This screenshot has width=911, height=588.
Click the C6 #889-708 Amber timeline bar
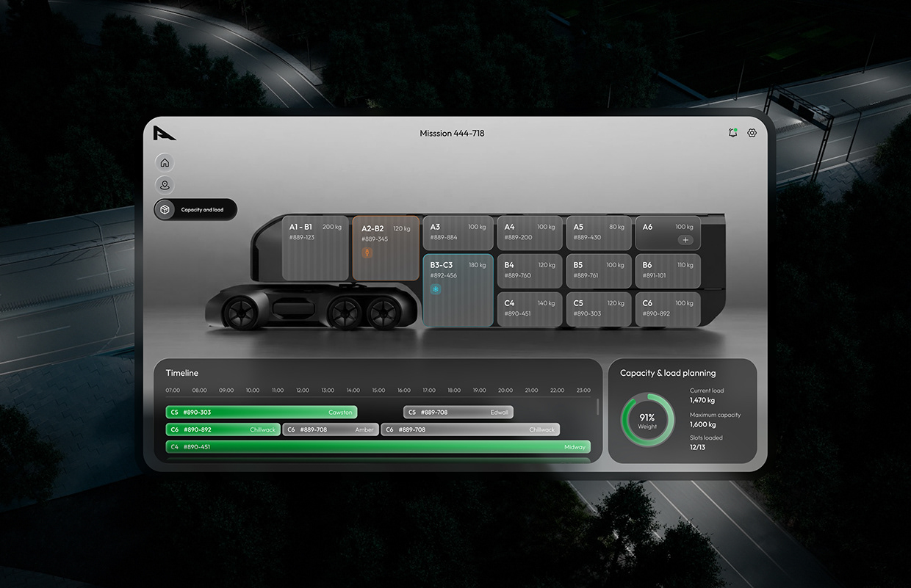[x=331, y=429]
